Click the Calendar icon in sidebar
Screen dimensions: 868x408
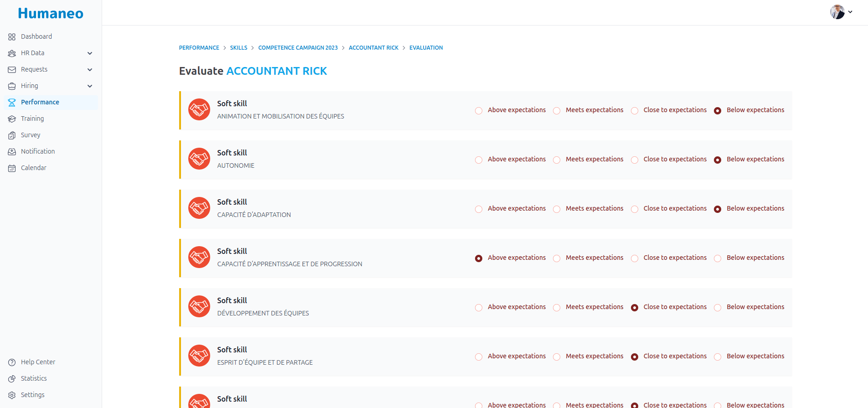tap(12, 168)
